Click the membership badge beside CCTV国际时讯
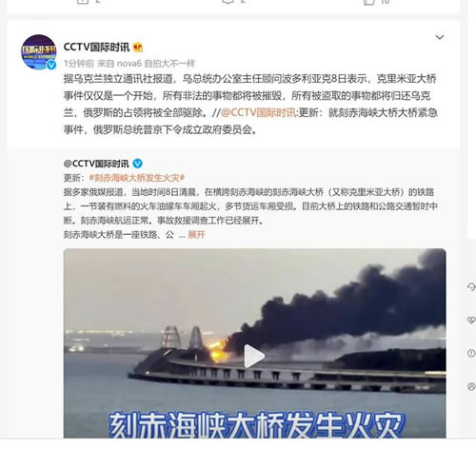This screenshot has width=476, height=449. (138, 48)
